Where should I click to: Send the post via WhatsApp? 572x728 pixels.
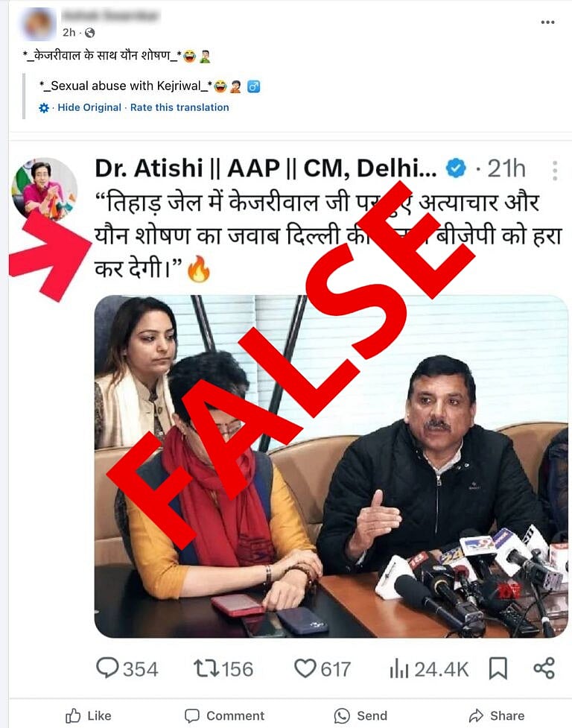tap(360, 715)
